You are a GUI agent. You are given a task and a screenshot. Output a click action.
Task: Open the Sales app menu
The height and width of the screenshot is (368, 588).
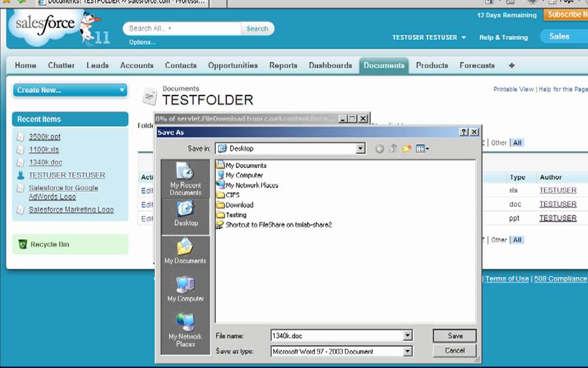(x=564, y=36)
